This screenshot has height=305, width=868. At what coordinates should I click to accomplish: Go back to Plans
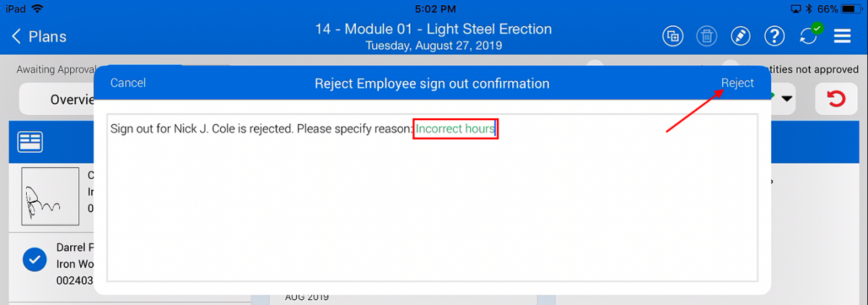(x=39, y=36)
